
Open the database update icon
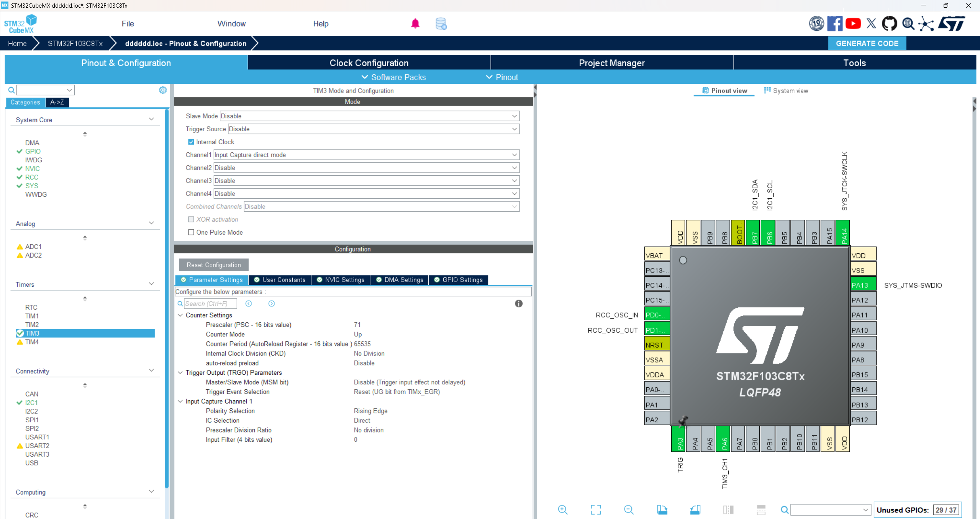pyautogui.click(x=441, y=24)
